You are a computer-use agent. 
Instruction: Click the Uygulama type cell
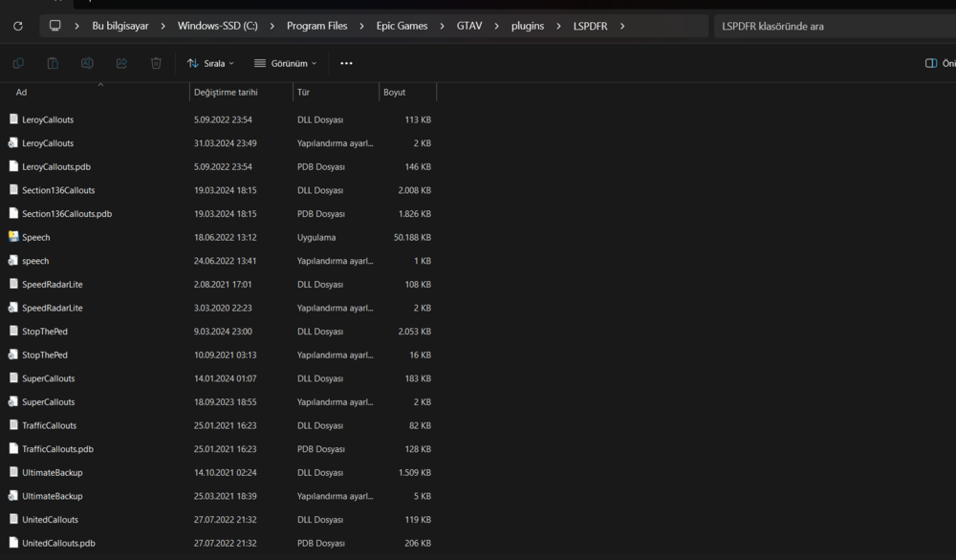pos(316,237)
